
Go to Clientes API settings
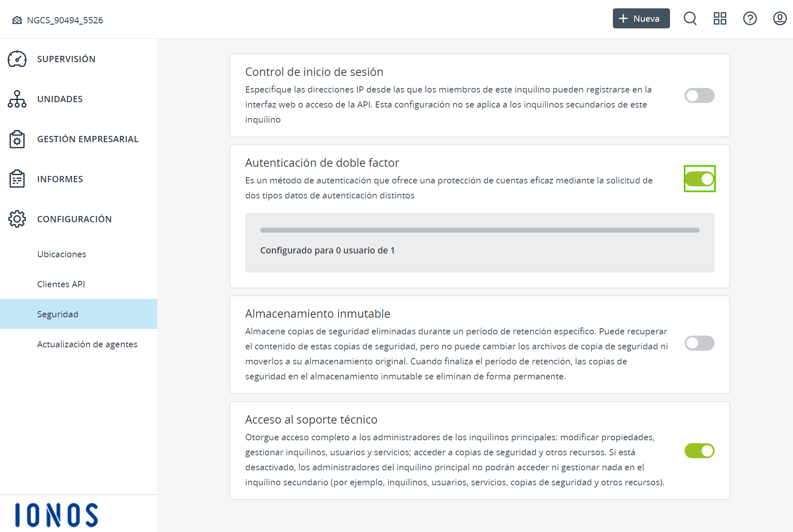coord(78,284)
